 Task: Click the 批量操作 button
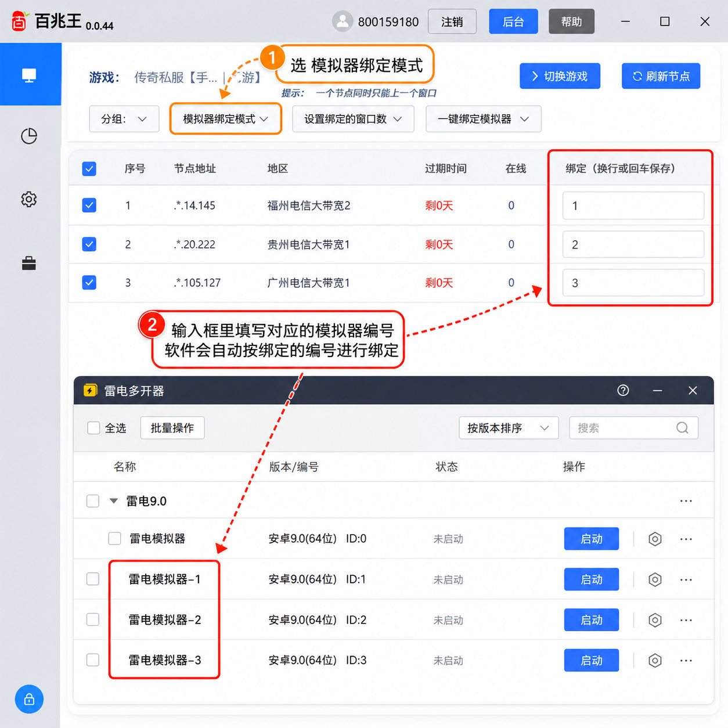point(172,428)
